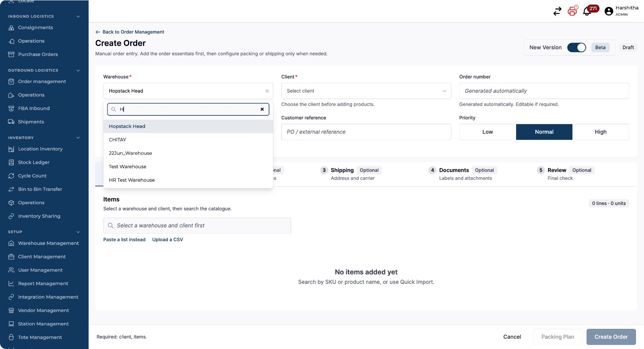Choose CHITAY warehouse option
This screenshot has width=644, height=349.
(x=188, y=140)
